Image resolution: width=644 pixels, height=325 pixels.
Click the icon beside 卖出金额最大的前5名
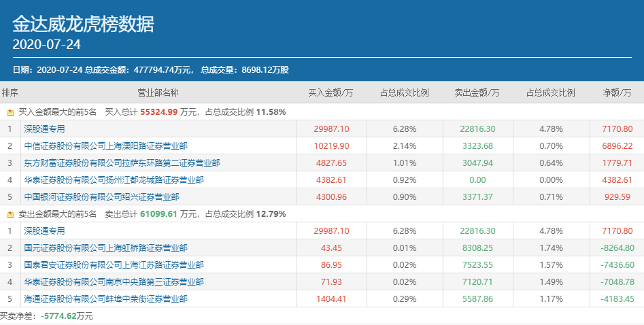pyautogui.click(x=10, y=213)
